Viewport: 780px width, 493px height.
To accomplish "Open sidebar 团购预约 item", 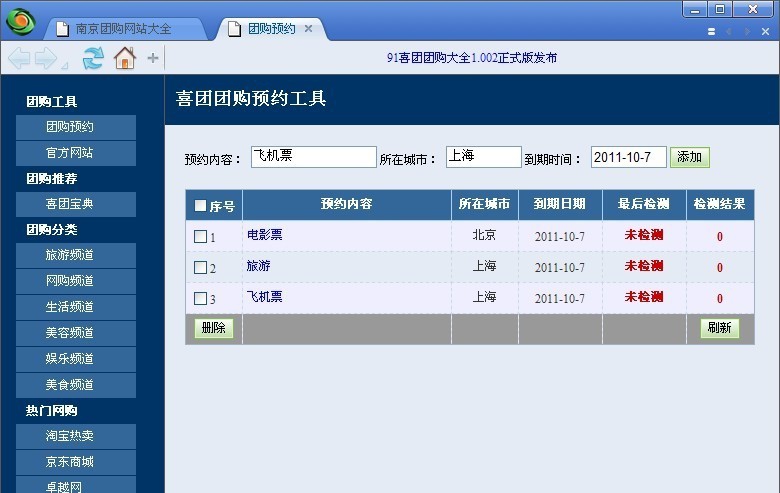I will click(76, 127).
